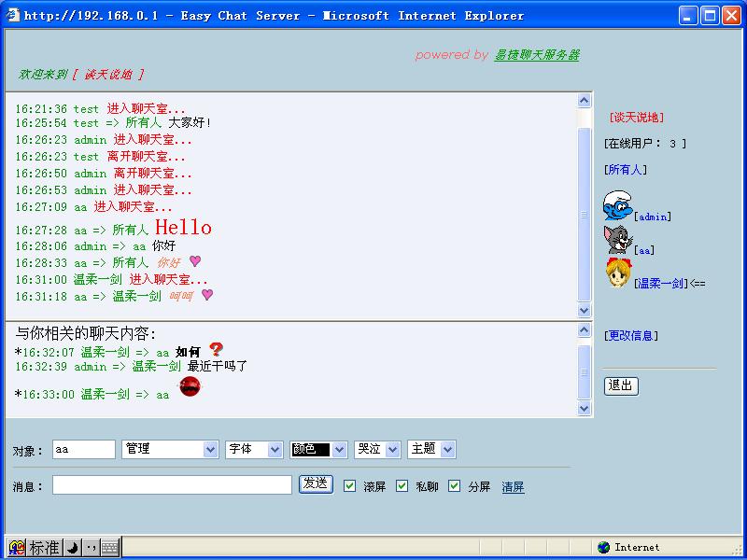The height and width of the screenshot is (560, 747).
Task: Click main chat scrollbar up arrow
Action: coord(585,100)
